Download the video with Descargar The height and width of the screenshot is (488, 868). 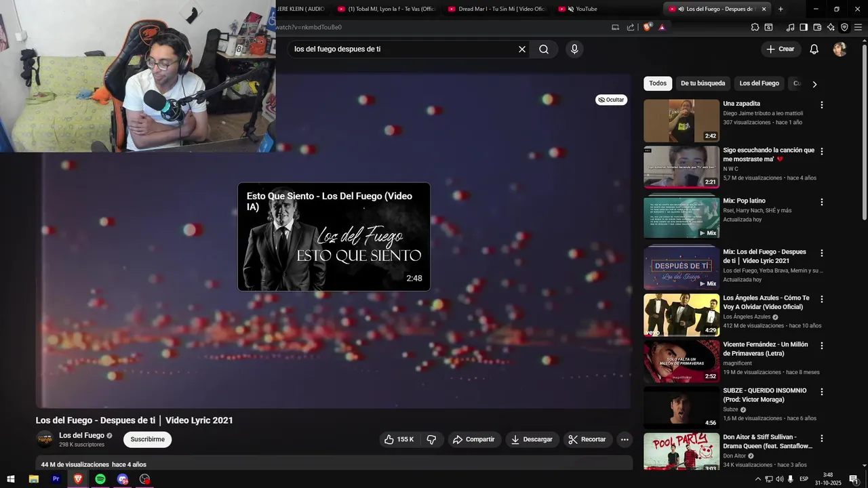532,439
